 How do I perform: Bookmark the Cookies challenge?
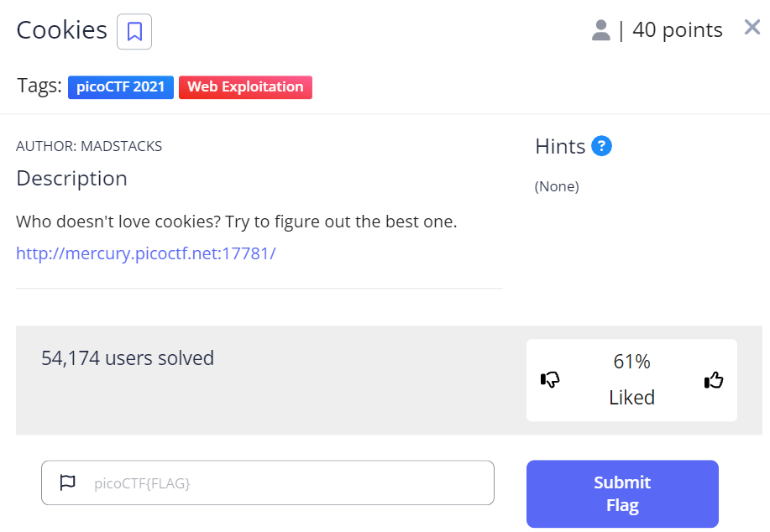[134, 30]
